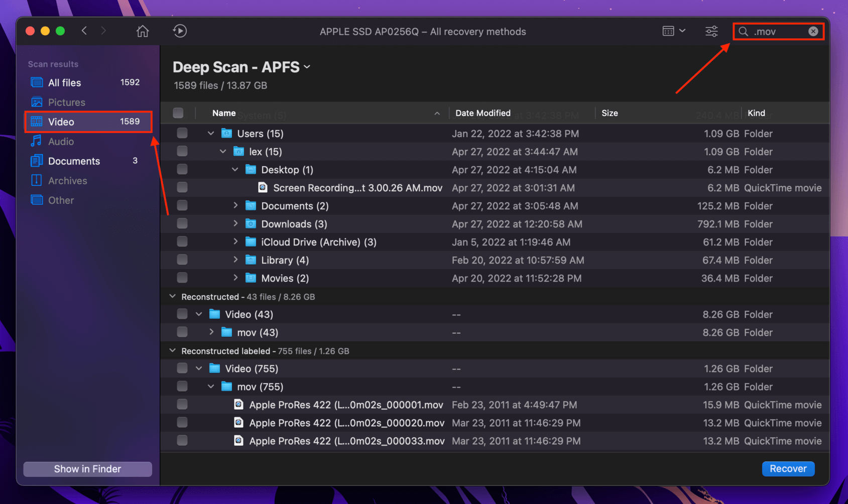Expand the mov (43) folder
The height and width of the screenshot is (504, 848).
[x=211, y=332]
